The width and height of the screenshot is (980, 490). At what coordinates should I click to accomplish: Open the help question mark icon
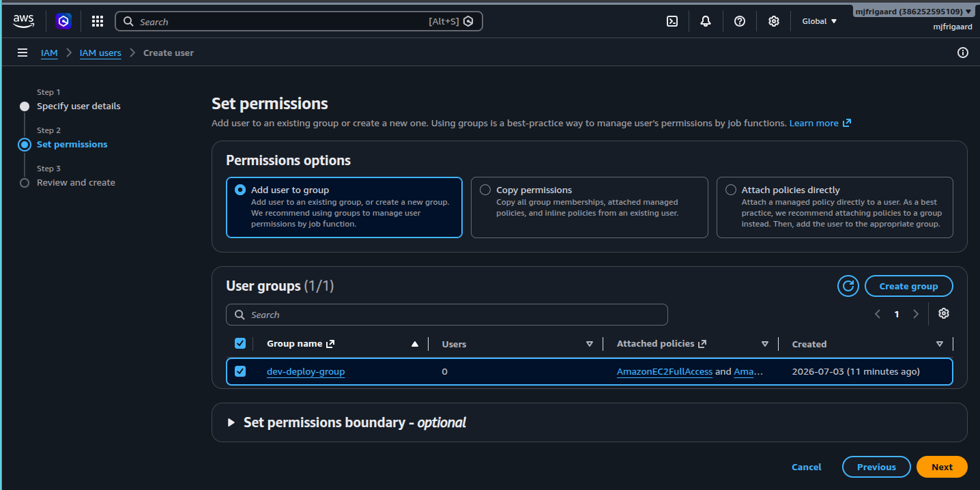point(740,21)
